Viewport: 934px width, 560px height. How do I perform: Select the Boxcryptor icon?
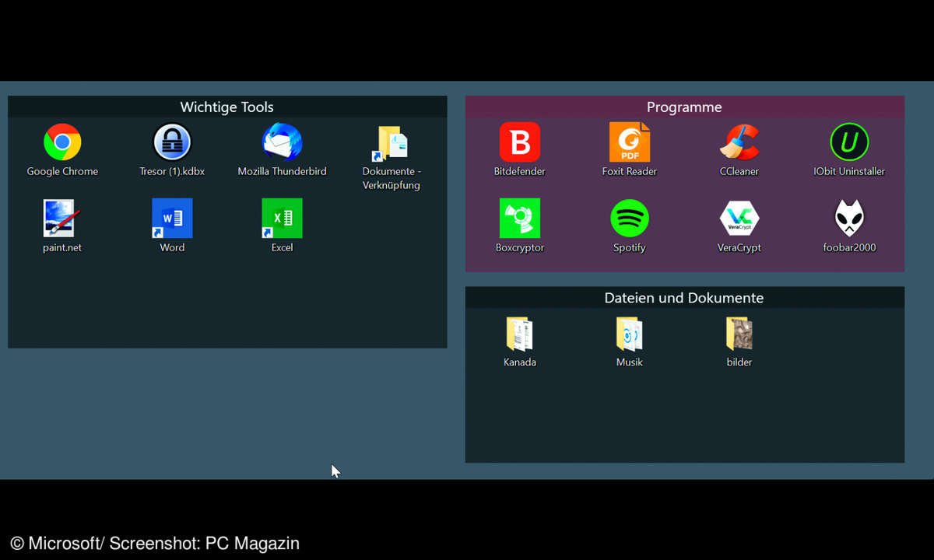(x=520, y=219)
